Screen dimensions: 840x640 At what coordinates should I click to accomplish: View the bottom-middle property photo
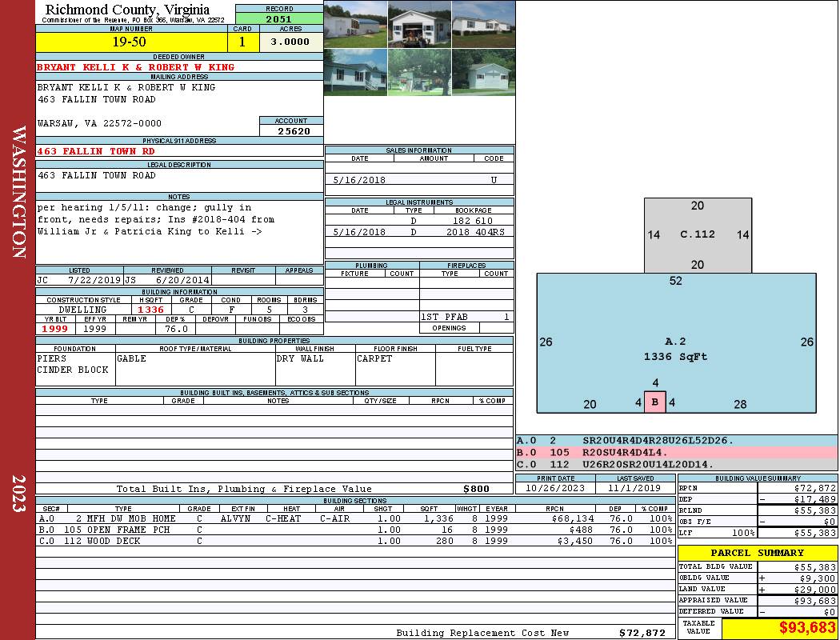(419, 72)
